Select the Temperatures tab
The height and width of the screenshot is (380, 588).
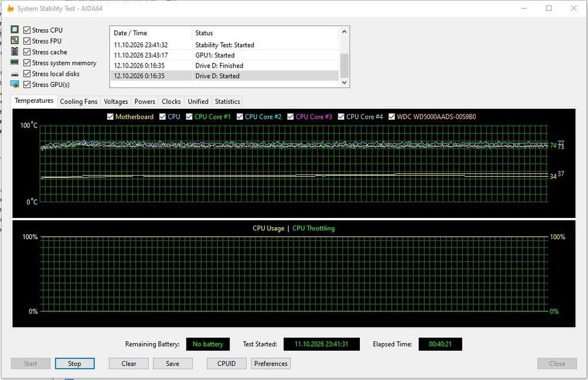pos(34,101)
